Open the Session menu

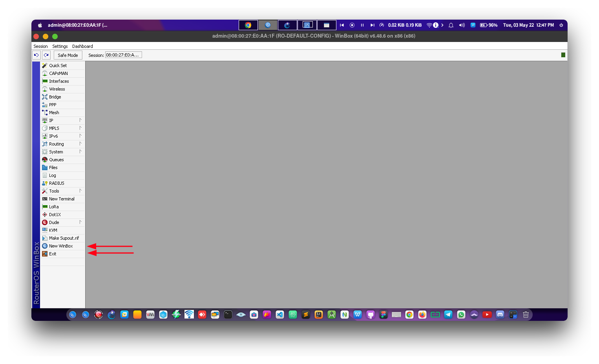coord(40,46)
